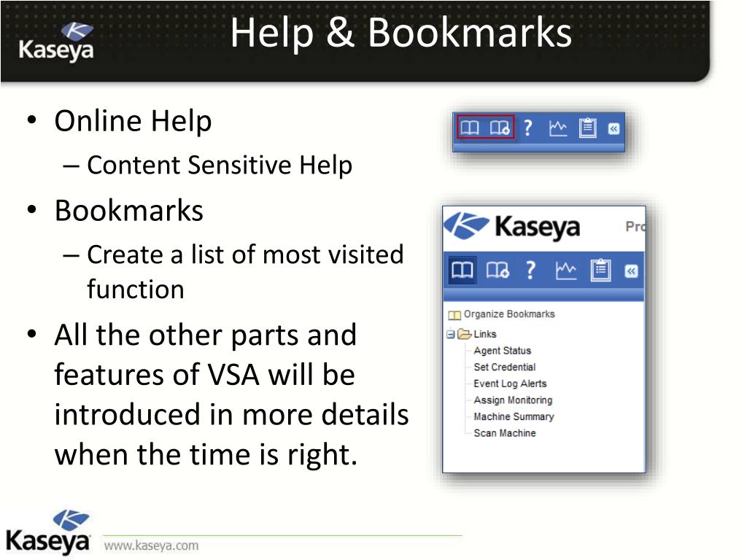Open the Machine Summary bookmark

[x=514, y=416]
